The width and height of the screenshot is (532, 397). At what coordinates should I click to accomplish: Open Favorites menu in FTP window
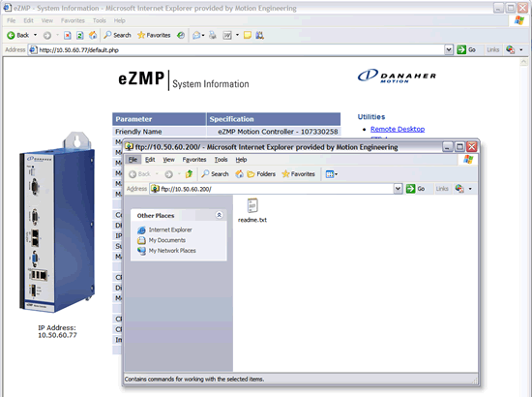click(x=194, y=159)
